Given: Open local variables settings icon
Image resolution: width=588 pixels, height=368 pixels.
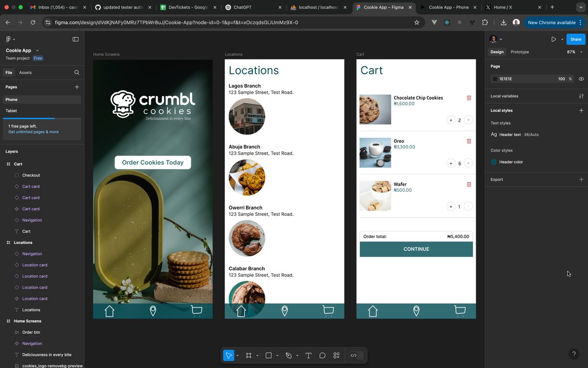Looking at the screenshot, I should 581,96.
